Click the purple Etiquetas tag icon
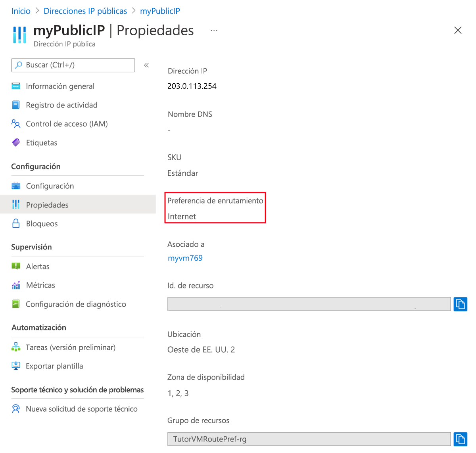This screenshot has width=476, height=453. (16, 142)
